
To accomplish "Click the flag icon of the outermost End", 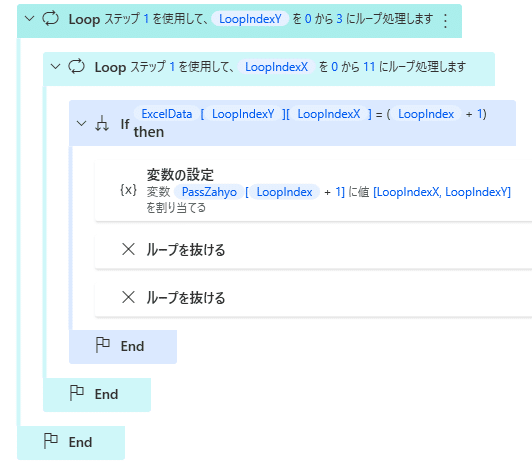I will pyautogui.click(x=51, y=441).
